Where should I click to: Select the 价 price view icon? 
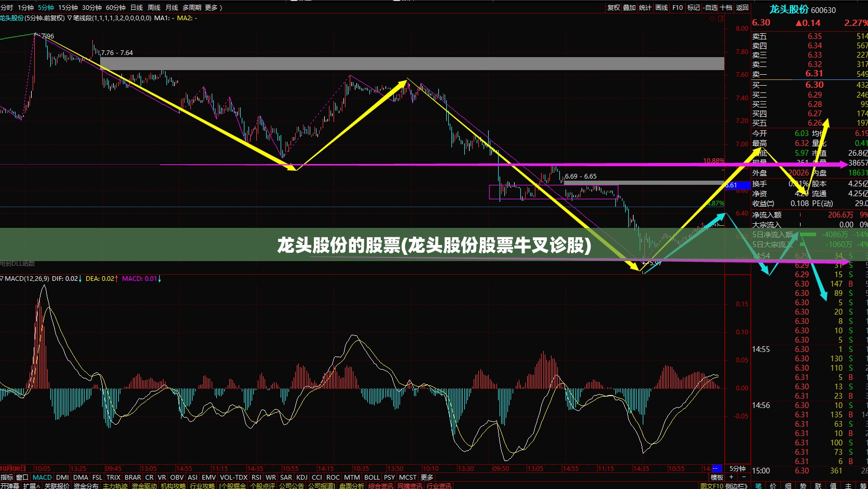[x=773, y=486]
